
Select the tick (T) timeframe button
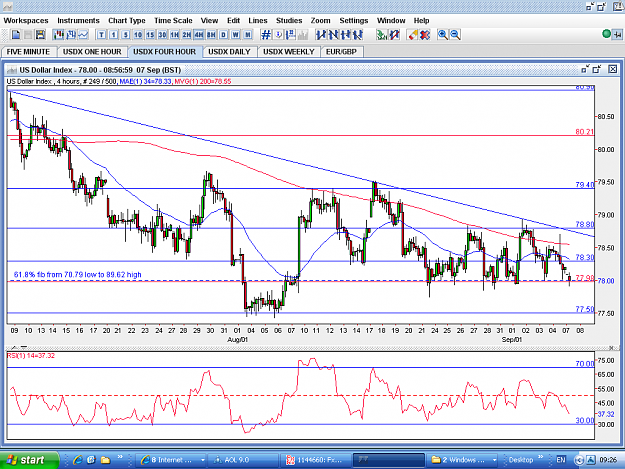[101, 35]
